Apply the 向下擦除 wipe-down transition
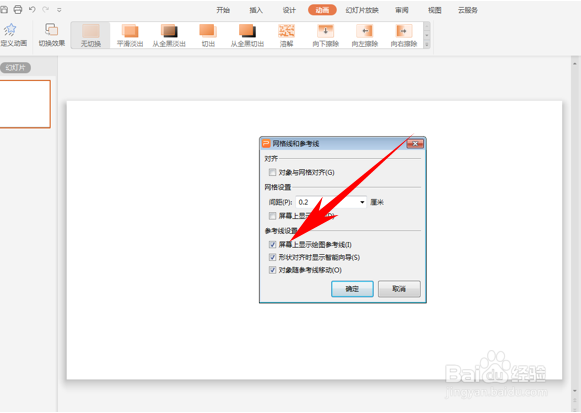 coord(326,35)
